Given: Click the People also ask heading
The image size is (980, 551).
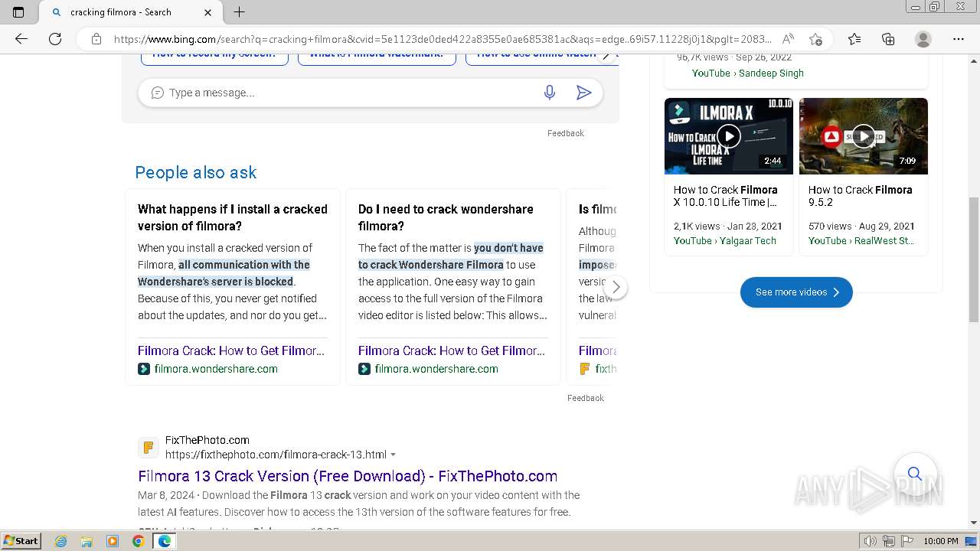Looking at the screenshot, I should tap(196, 172).
